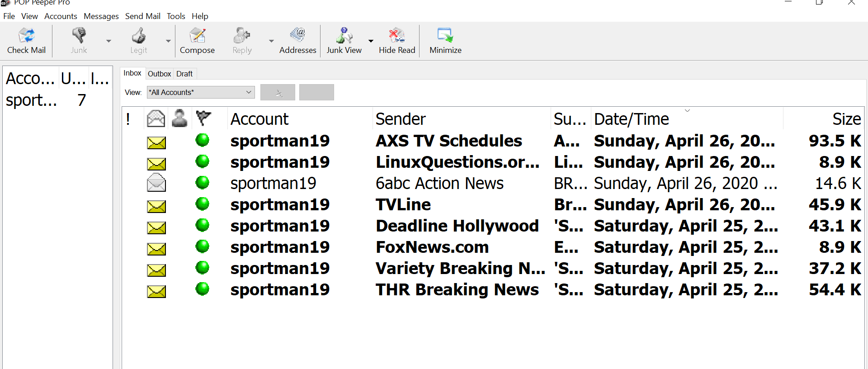The width and height of the screenshot is (868, 369).
Task: Click green status dot of 6abc row
Action: point(203,183)
